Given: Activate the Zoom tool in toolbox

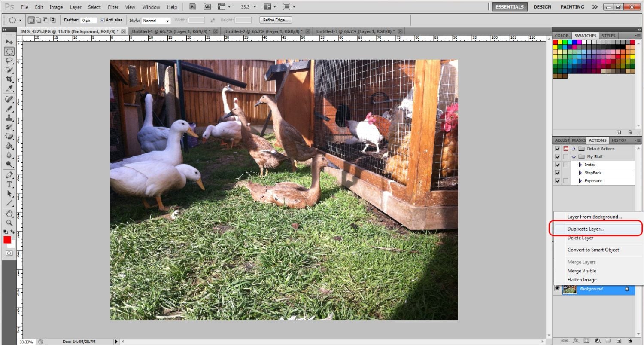Looking at the screenshot, I should (x=9, y=223).
